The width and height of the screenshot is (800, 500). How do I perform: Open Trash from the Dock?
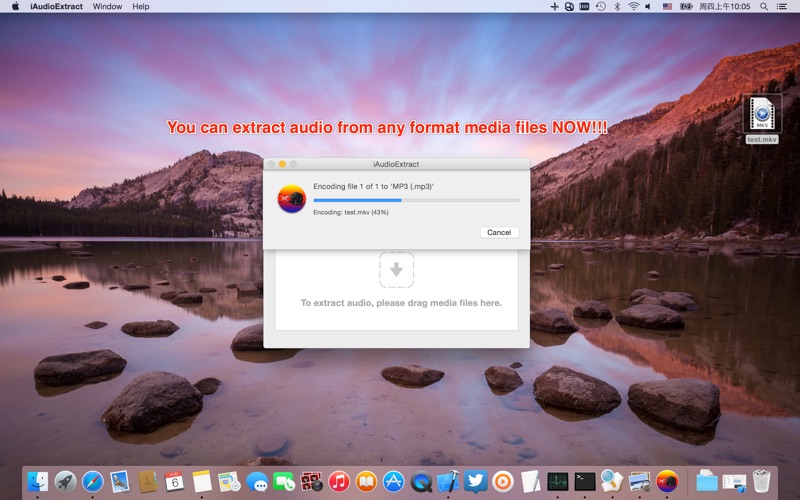pos(762,481)
